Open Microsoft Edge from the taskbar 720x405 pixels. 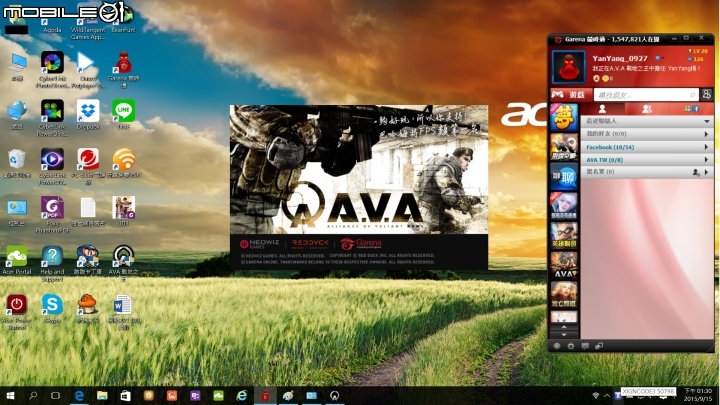[79, 395]
